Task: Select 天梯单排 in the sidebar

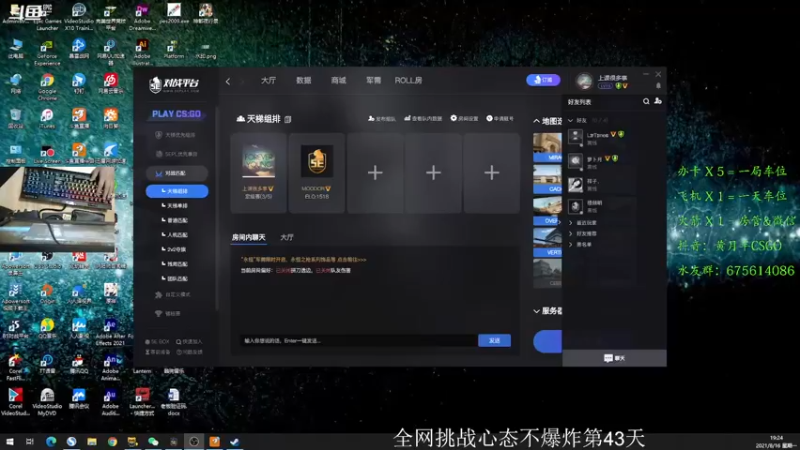Action: click(177, 206)
